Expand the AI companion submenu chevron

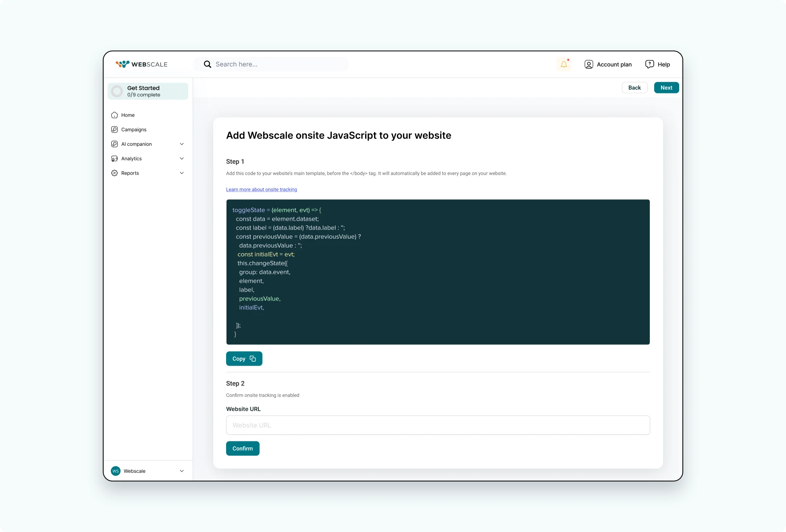click(182, 144)
